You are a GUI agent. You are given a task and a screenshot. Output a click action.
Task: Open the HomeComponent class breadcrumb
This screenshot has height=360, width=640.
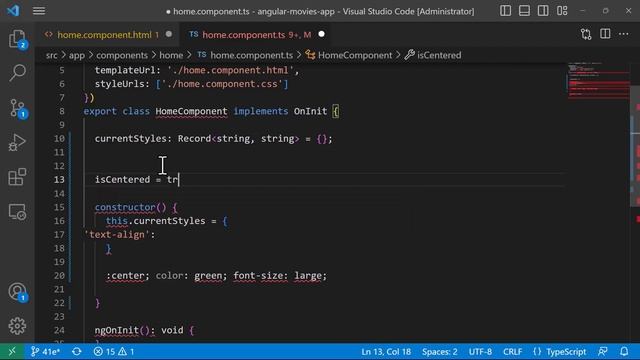(349, 55)
